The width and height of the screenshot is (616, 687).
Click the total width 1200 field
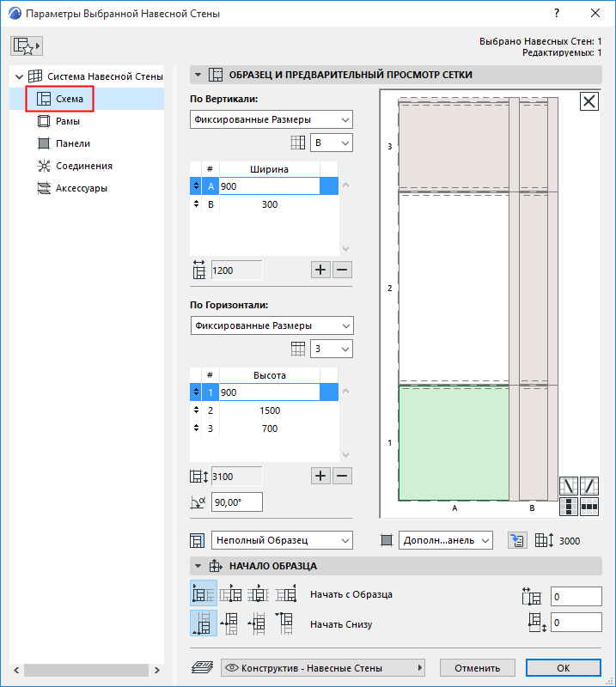pos(237,271)
